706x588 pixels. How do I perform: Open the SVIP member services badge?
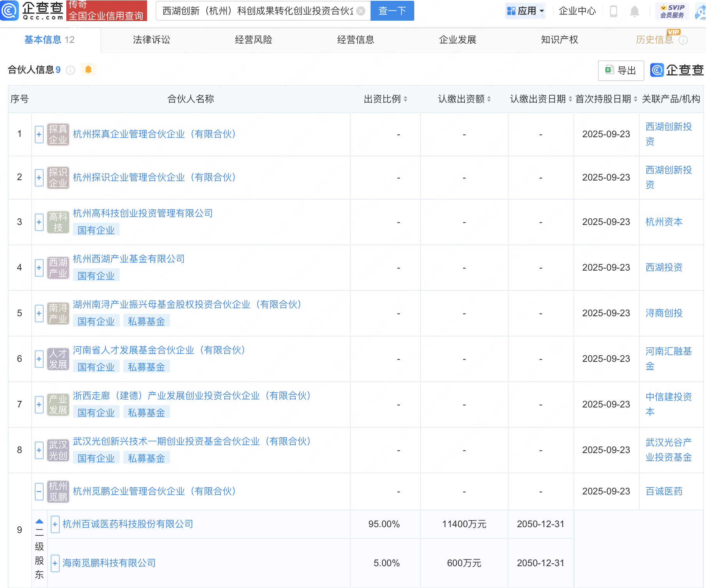672,11
